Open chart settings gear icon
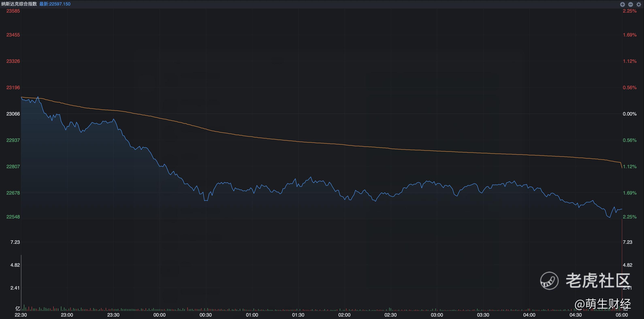The height and width of the screenshot is (319, 644). [x=639, y=4]
